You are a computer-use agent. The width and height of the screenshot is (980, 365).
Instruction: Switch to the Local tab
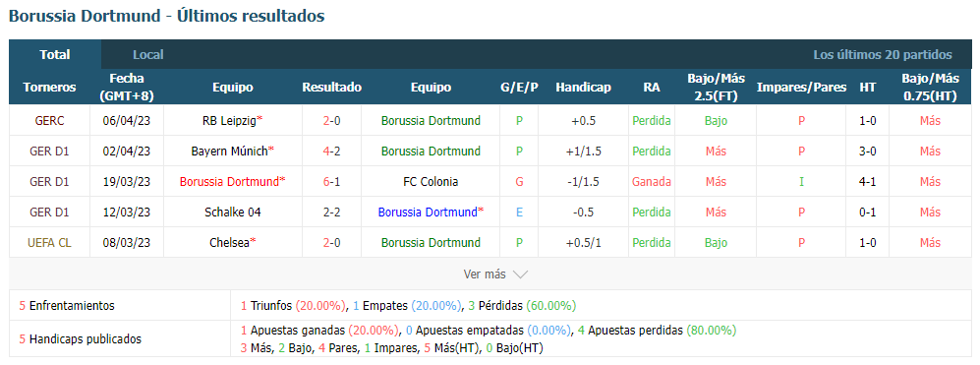pos(148,54)
